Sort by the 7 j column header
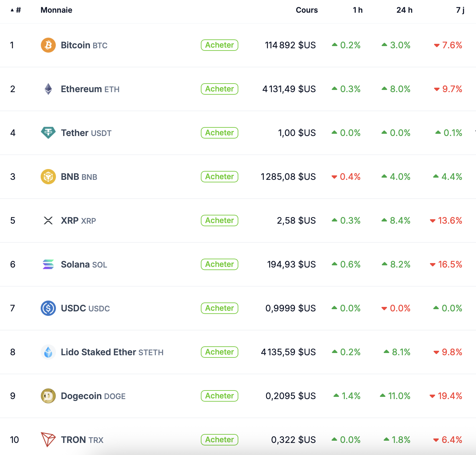Screen dimensions: 476x455 460,10
